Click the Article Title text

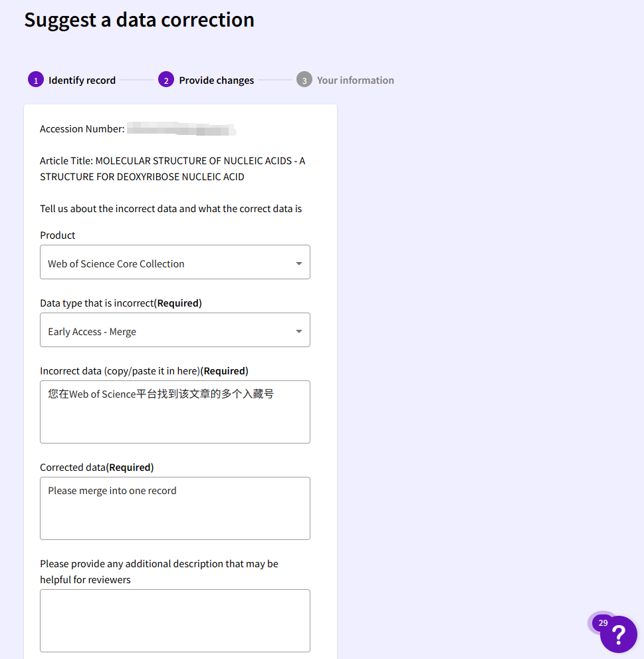pyautogui.click(x=172, y=169)
